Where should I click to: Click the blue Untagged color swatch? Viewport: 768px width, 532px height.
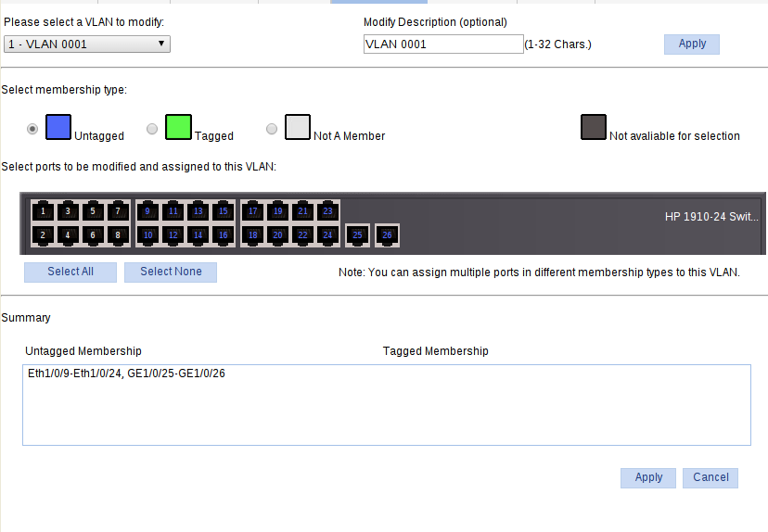[x=58, y=127]
